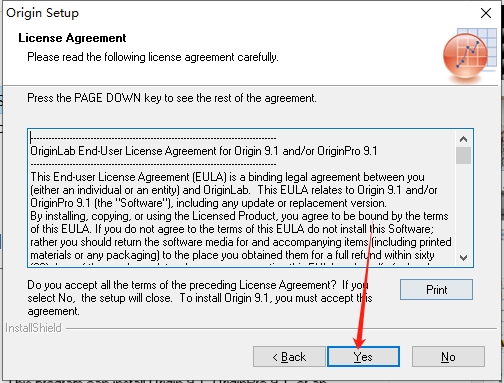The image size is (504, 383).
Task: Print the license agreement
Action: tap(436, 289)
